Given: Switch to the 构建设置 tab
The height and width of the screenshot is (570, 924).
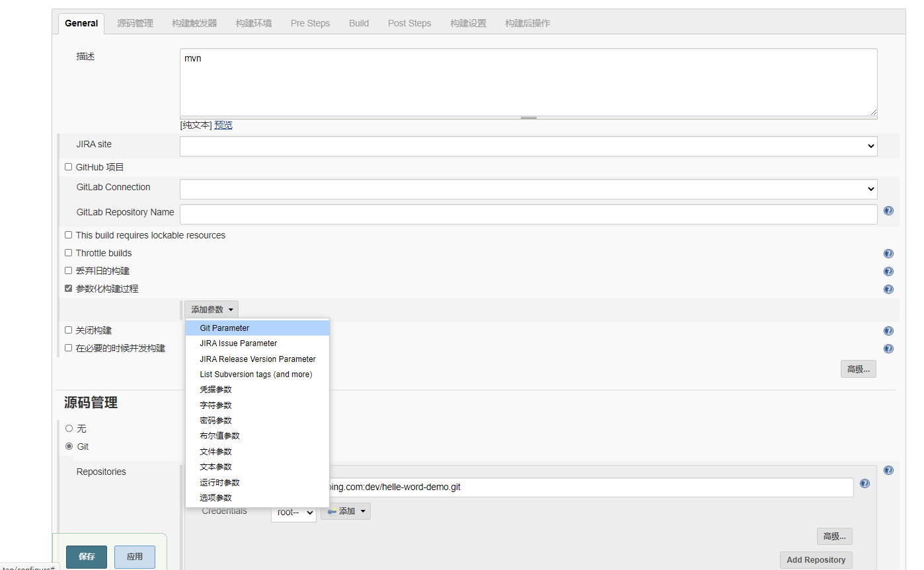Looking at the screenshot, I should pyautogui.click(x=468, y=23).
